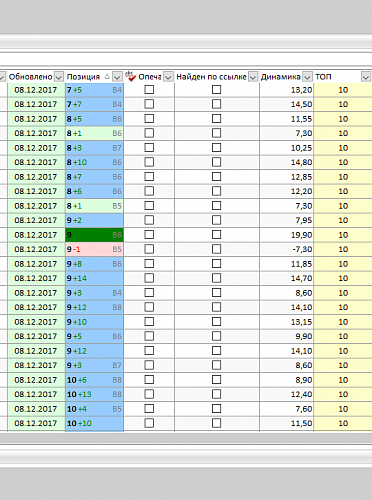
Task: Select the position cell '7 +5'
Action: [x=94, y=90]
